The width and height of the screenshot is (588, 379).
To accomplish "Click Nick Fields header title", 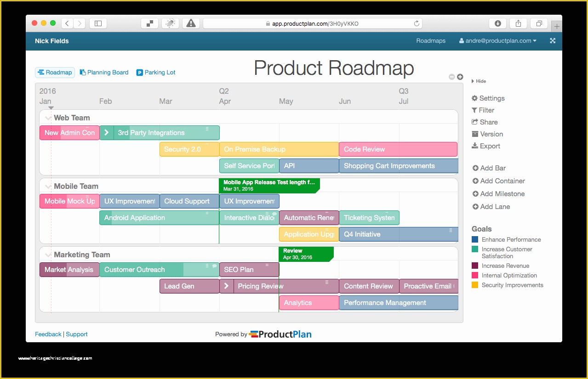I will click(x=52, y=41).
